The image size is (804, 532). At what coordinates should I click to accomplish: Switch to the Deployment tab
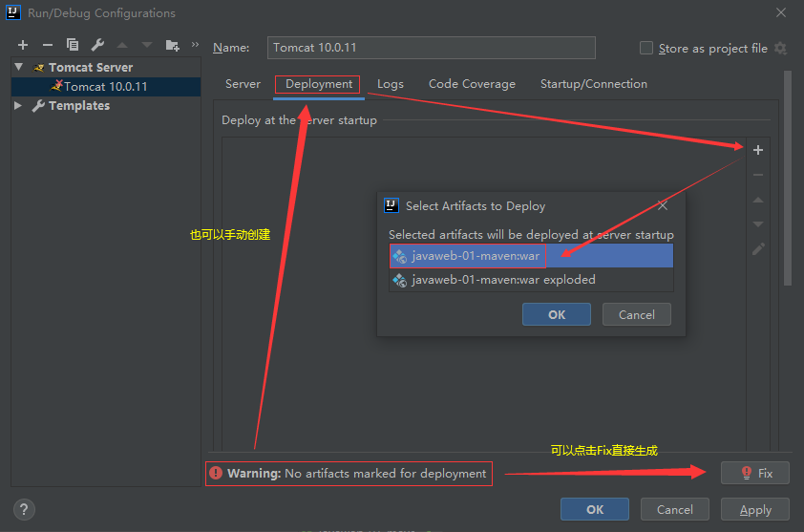pyautogui.click(x=318, y=84)
